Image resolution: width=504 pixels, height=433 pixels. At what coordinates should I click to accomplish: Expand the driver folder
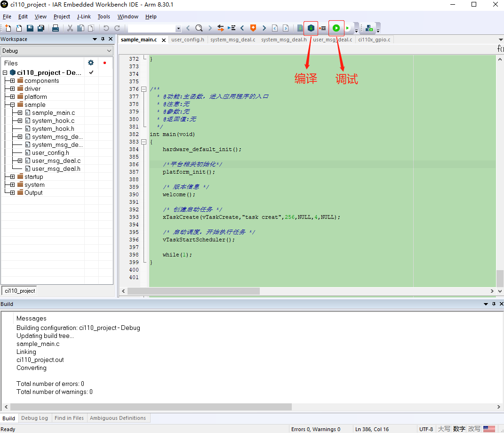tap(12, 89)
